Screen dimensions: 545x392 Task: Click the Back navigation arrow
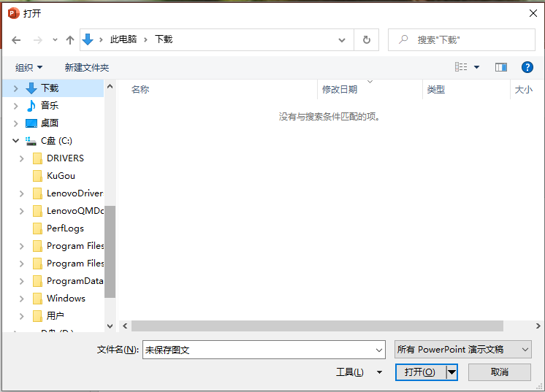16,40
